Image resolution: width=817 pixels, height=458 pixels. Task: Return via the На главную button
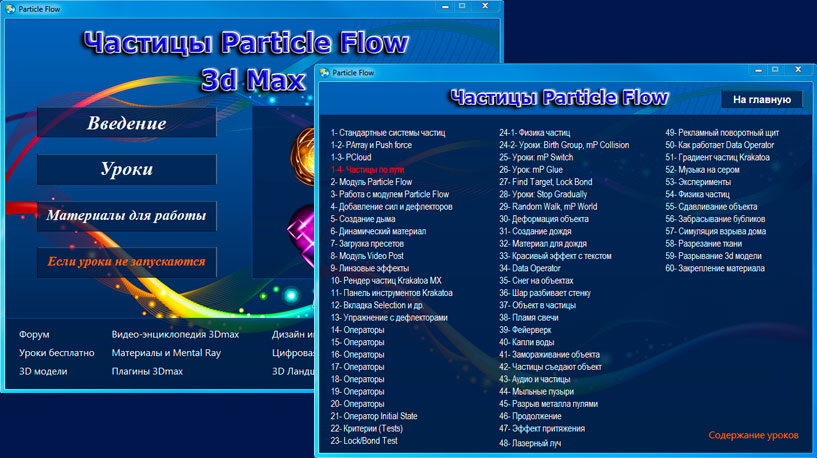(762, 100)
